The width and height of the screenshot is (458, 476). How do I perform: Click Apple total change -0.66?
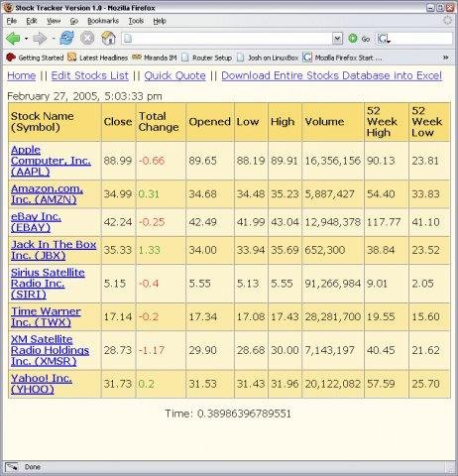click(x=152, y=161)
